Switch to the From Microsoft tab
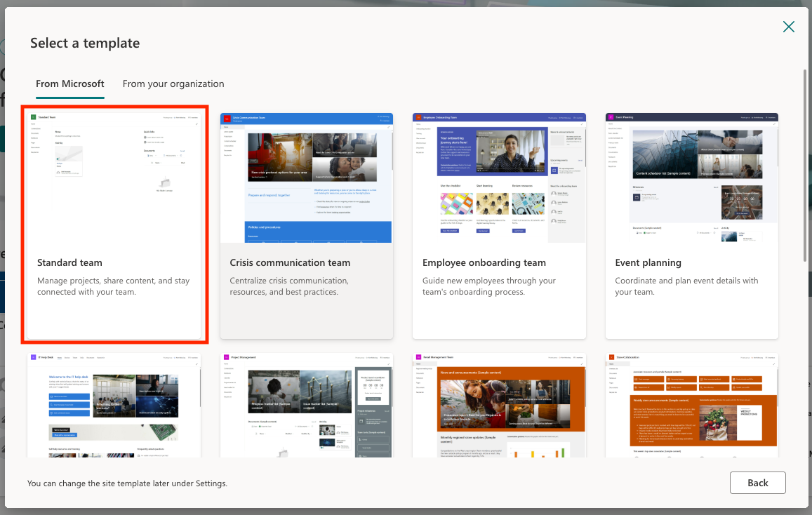The width and height of the screenshot is (812, 515). (x=70, y=83)
